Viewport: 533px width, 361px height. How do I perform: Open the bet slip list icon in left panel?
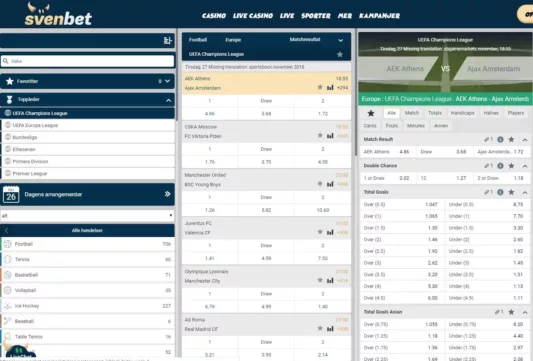167,41
